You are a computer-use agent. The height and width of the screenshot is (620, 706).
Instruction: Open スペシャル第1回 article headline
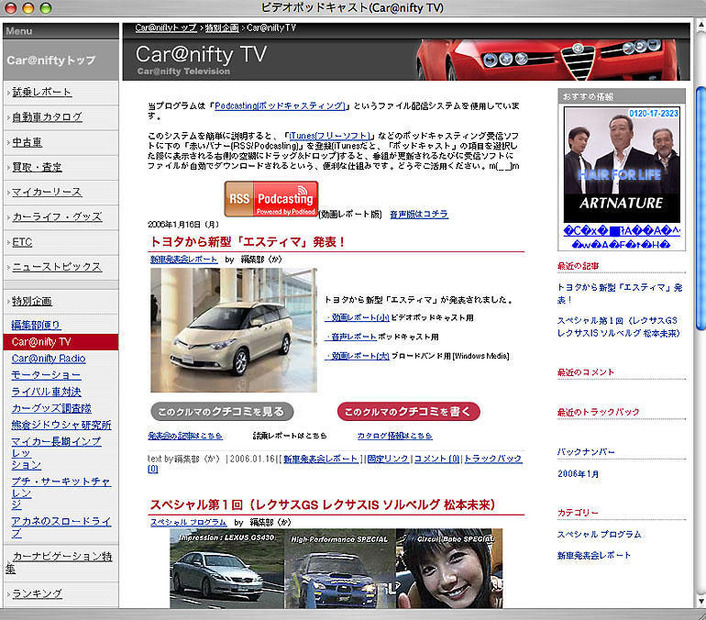pyautogui.click(x=322, y=505)
